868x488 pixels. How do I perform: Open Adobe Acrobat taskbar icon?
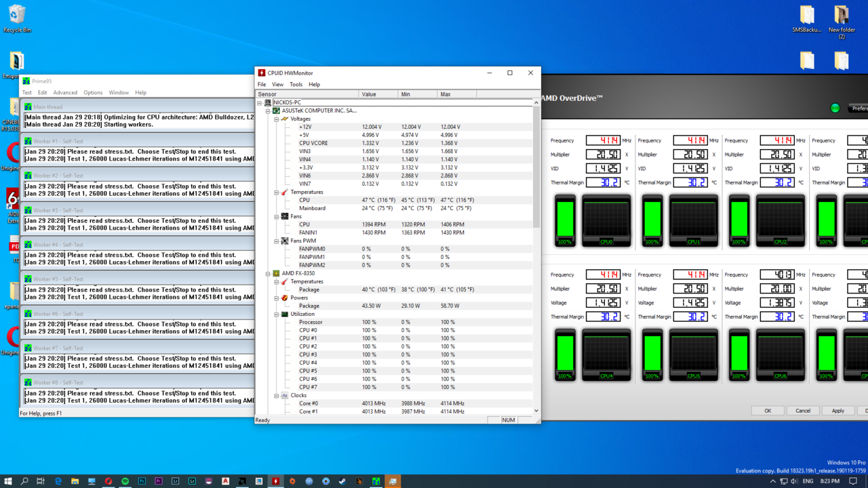225,481
